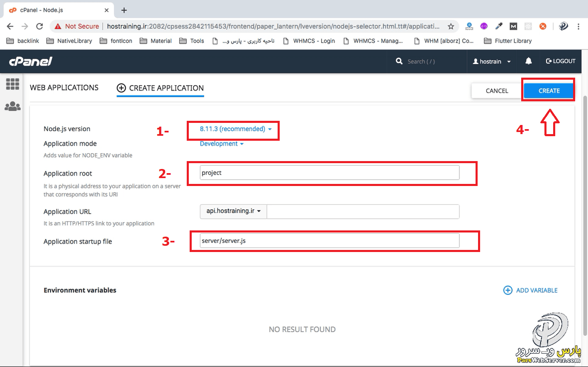Open the hostrain account menu
The image size is (588, 367).
click(x=491, y=61)
